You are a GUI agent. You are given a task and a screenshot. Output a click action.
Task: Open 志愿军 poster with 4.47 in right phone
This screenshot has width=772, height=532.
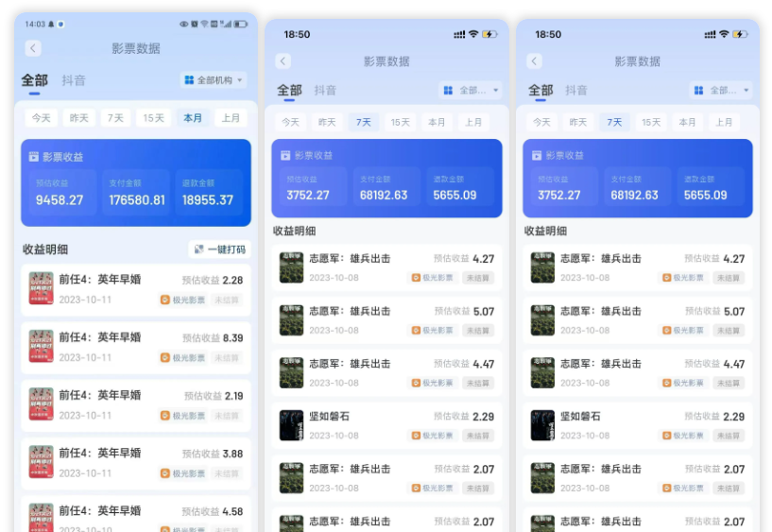click(542, 373)
